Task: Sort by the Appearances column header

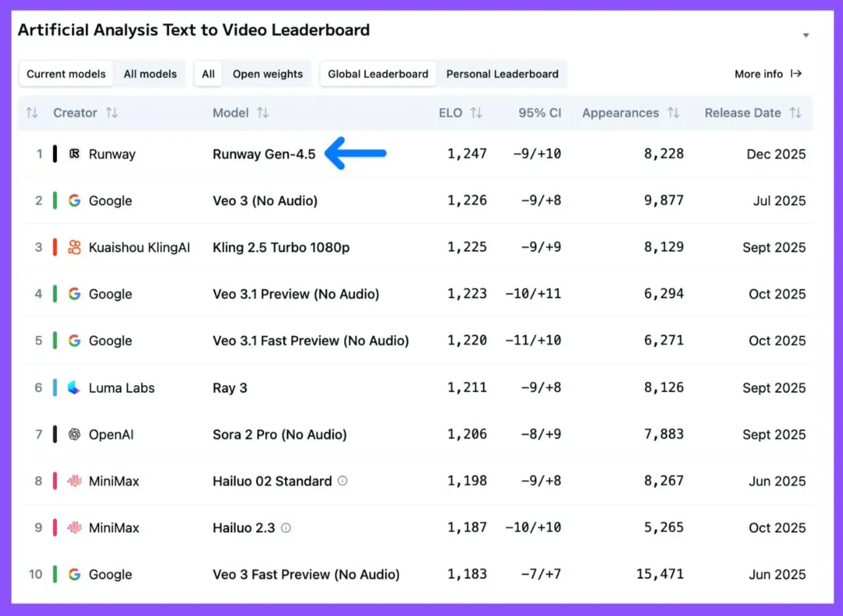Action: tap(620, 113)
